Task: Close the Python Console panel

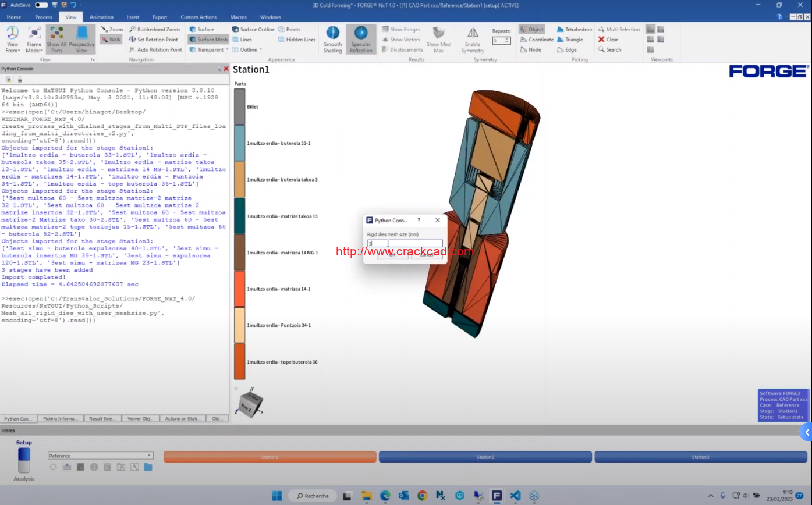Action: (x=226, y=69)
